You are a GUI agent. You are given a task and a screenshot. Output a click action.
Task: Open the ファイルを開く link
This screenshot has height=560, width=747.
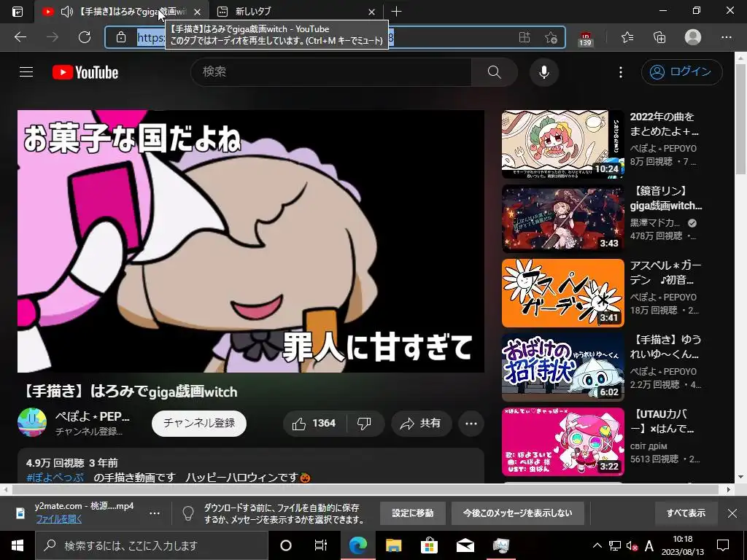point(58,519)
